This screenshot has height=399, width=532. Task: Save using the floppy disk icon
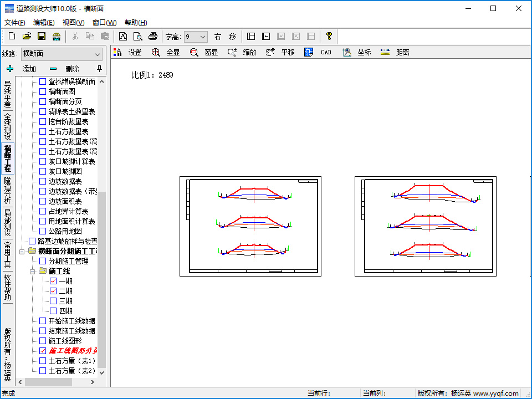point(42,36)
